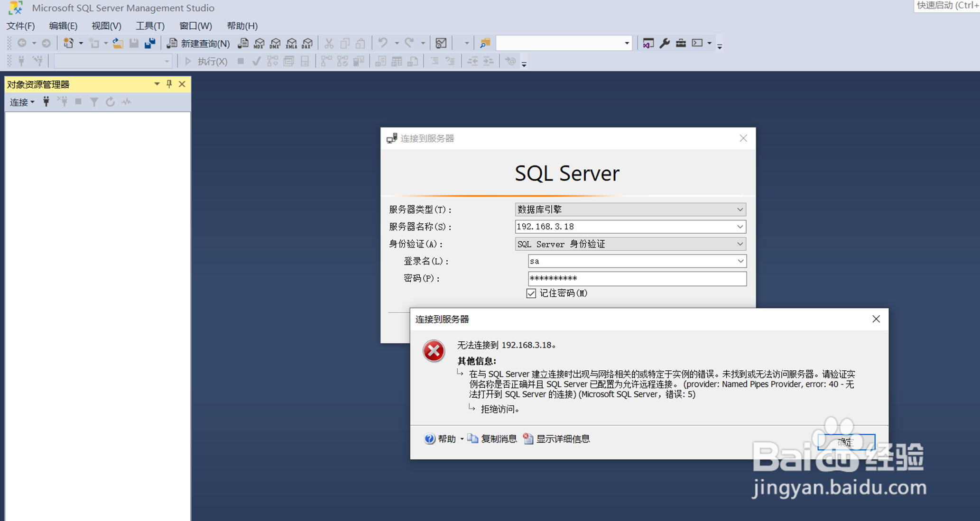Click the 无法连接到 192.168.3.18 message text
Screen dimensions: 980x521
click(506, 345)
